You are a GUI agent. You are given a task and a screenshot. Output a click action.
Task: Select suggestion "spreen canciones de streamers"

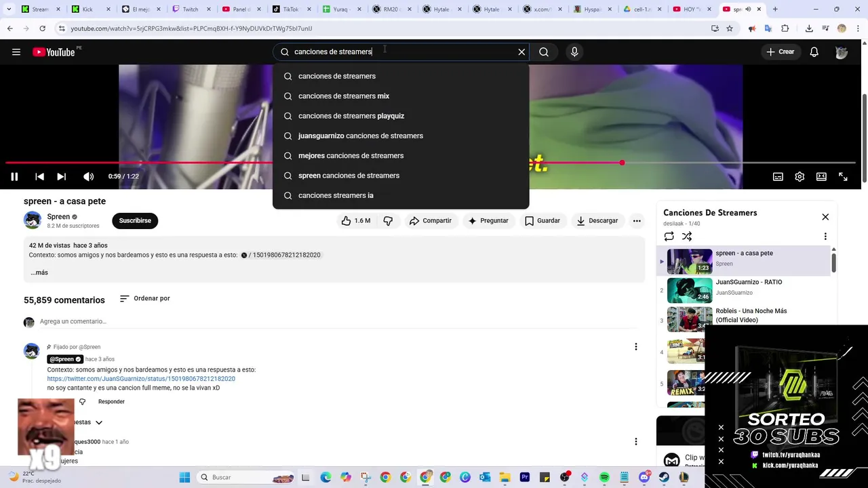401,176
